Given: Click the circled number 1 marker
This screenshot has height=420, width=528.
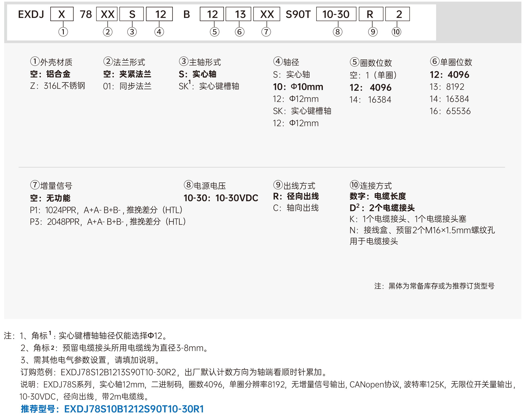Looking at the screenshot, I should 63,32.
